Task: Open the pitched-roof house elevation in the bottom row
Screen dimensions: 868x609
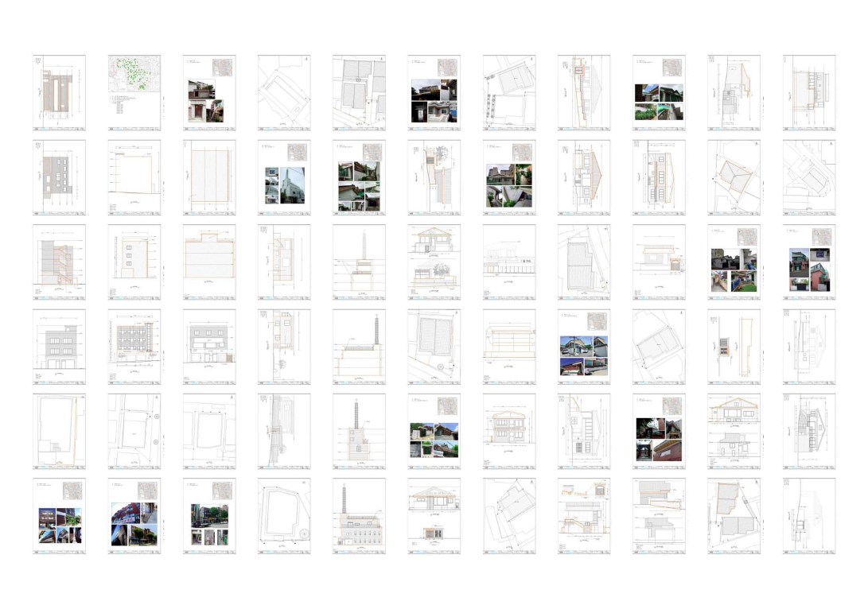Action: point(434,515)
